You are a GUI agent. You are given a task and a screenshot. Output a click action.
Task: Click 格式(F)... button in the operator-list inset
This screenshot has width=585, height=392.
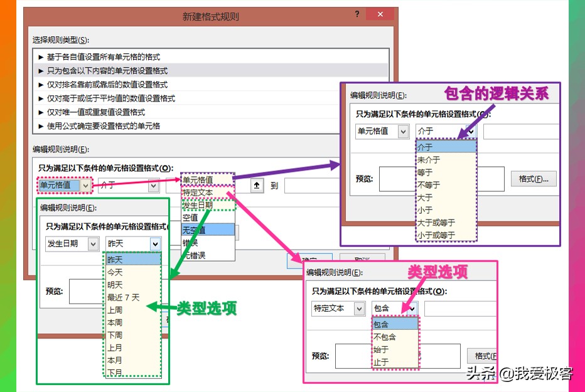[534, 179]
